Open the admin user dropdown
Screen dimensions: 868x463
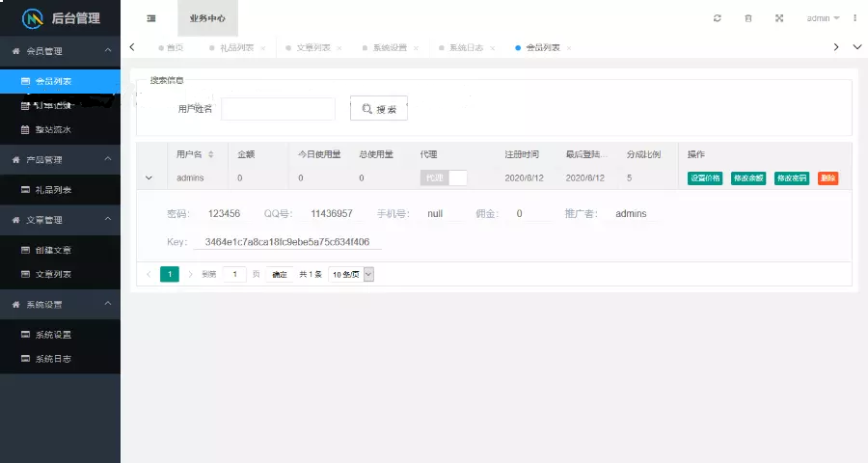pyautogui.click(x=823, y=18)
